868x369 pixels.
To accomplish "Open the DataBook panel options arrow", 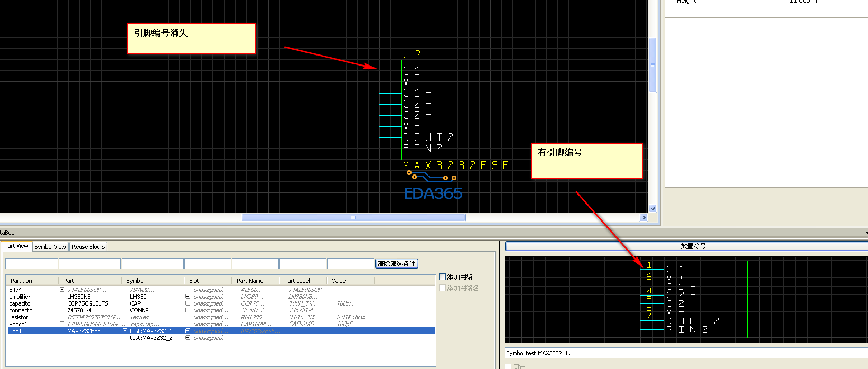I will (866, 233).
